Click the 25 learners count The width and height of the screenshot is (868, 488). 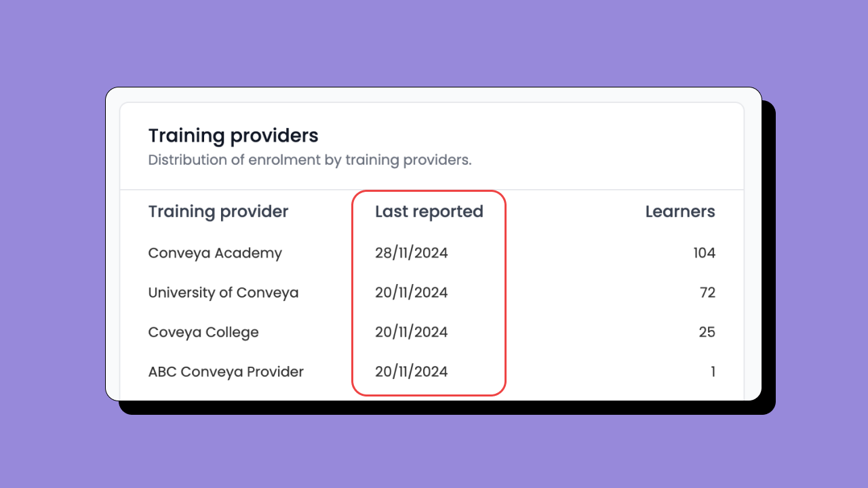click(707, 332)
